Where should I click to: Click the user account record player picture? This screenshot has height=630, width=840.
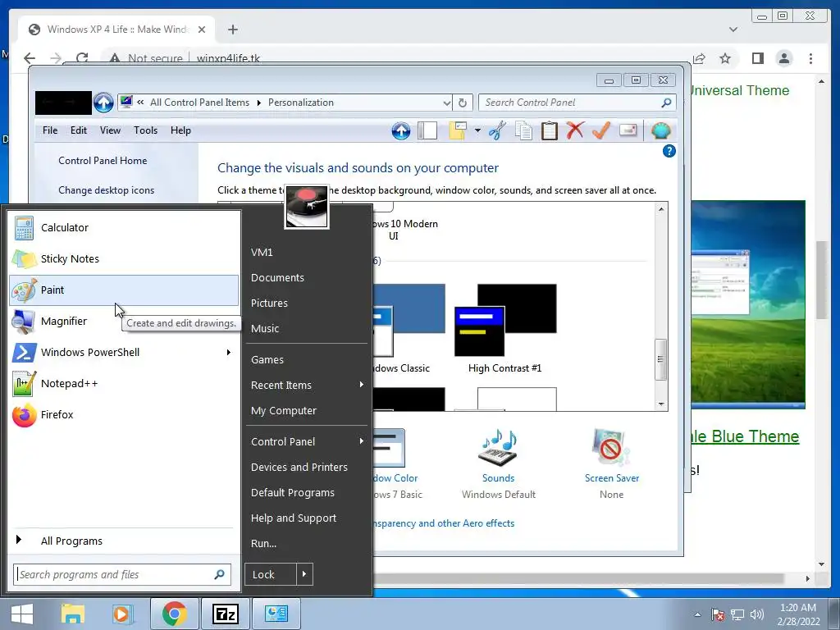307,207
